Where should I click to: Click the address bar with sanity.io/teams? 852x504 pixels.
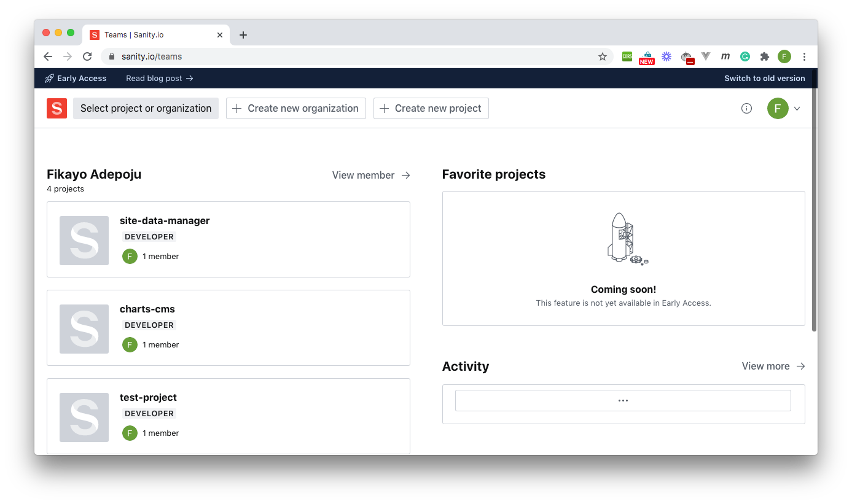(x=357, y=56)
